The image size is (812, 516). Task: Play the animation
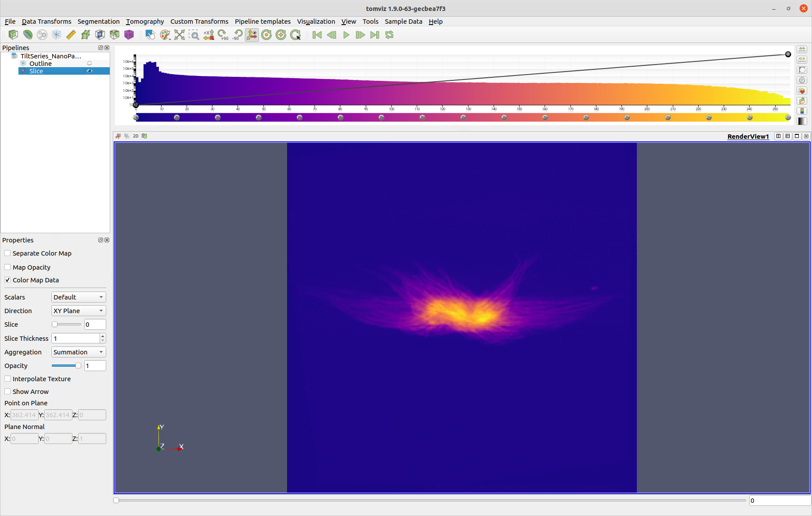coord(346,35)
